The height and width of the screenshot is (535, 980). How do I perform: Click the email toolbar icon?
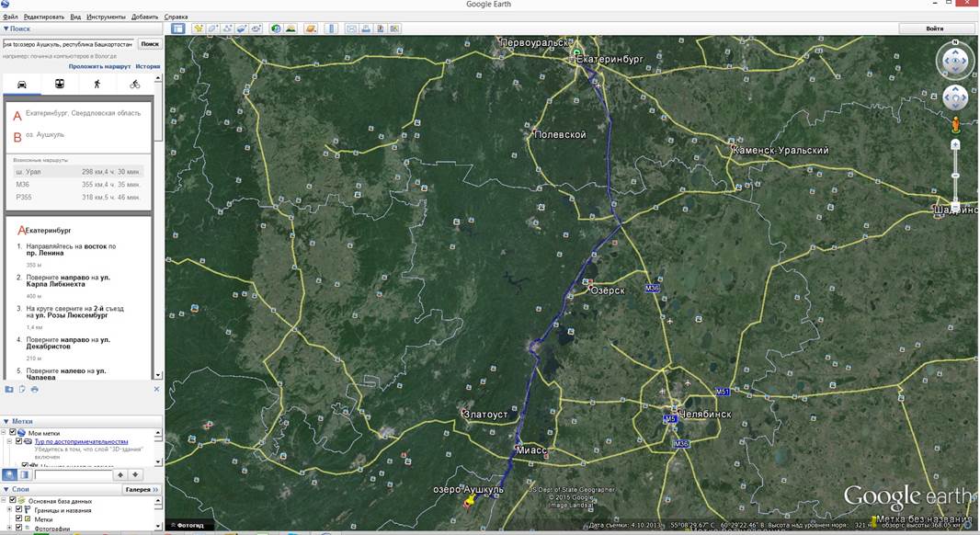pos(351,28)
